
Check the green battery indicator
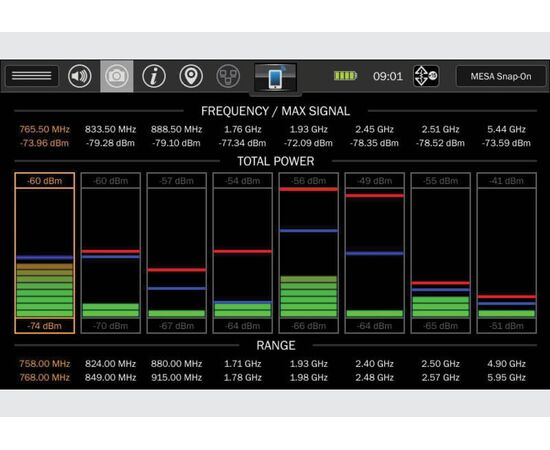345,76
